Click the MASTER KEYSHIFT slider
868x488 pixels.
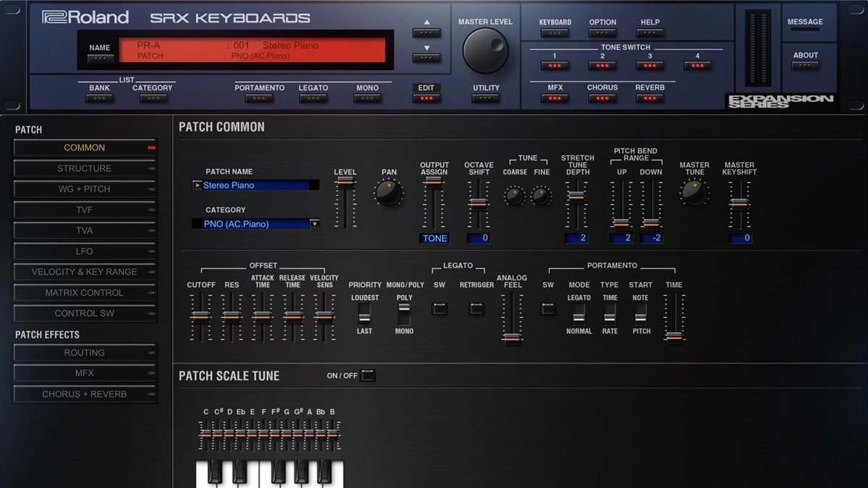coord(740,204)
